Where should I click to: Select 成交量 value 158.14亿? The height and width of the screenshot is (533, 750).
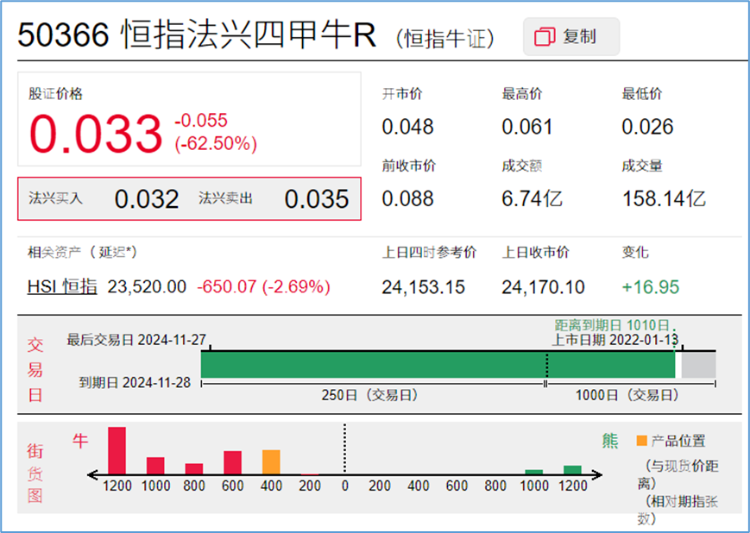pos(664,199)
